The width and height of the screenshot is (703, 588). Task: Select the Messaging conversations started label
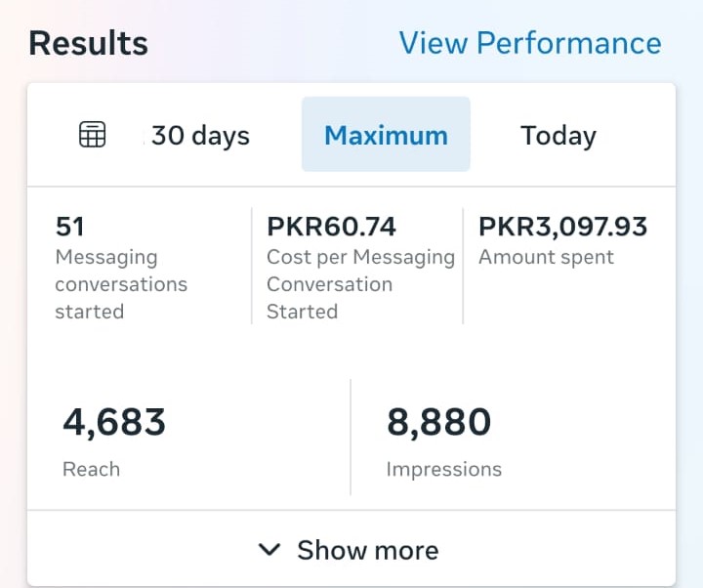tap(120, 284)
